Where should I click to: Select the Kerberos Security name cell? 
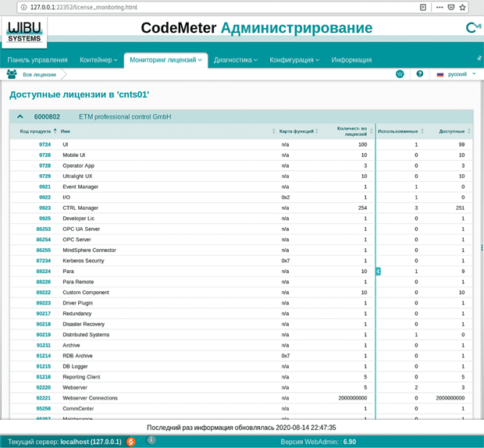click(84, 261)
